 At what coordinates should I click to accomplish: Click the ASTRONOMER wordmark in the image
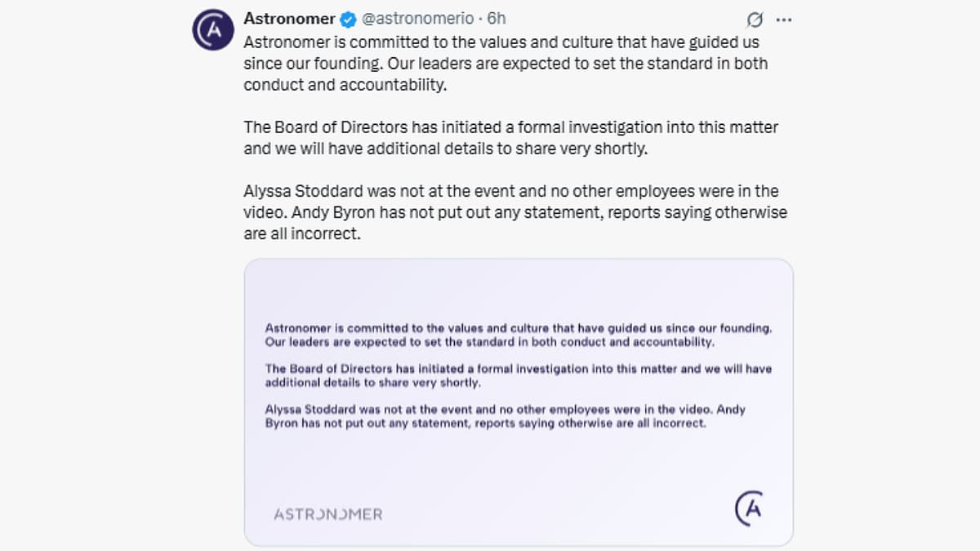[327, 514]
